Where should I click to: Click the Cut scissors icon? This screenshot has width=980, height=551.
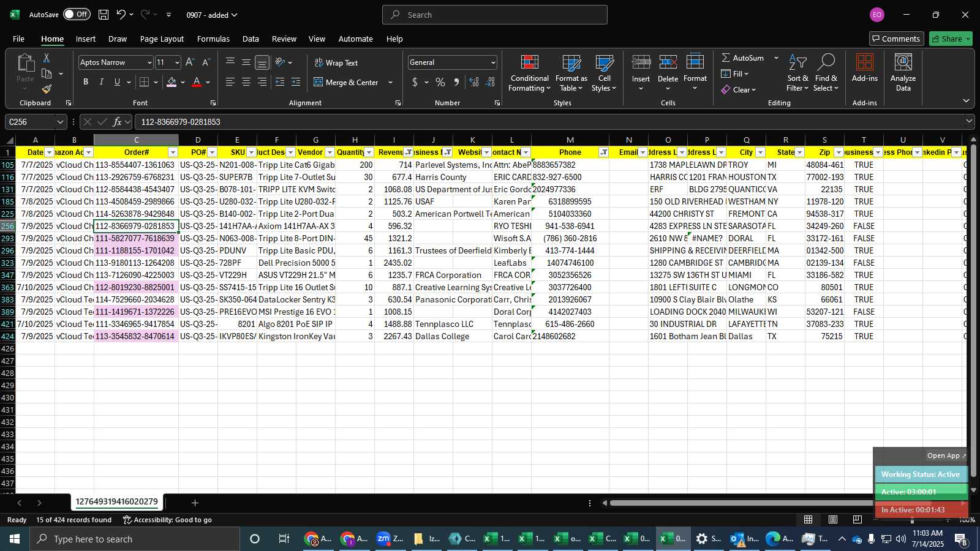[x=47, y=58]
